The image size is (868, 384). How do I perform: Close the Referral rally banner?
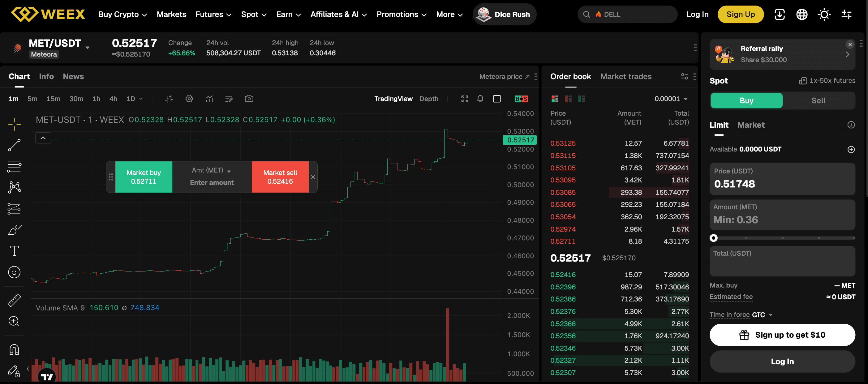pyautogui.click(x=850, y=45)
